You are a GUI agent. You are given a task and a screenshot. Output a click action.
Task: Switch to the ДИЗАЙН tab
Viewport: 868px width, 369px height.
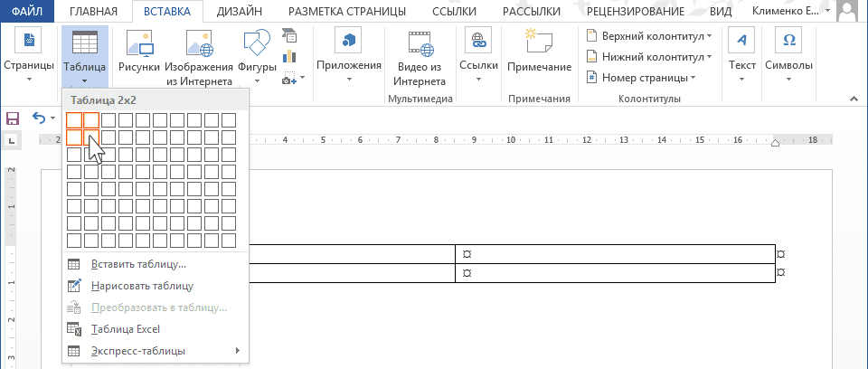point(239,11)
